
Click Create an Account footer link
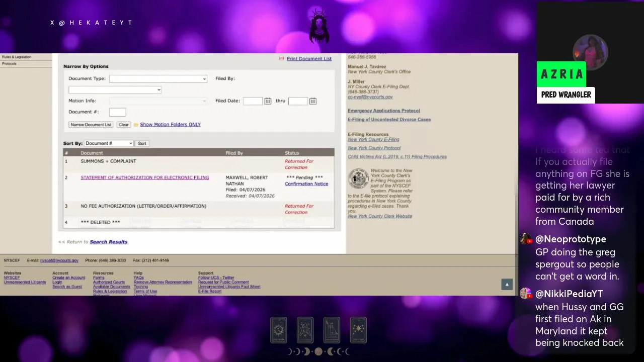pyautogui.click(x=69, y=278)
